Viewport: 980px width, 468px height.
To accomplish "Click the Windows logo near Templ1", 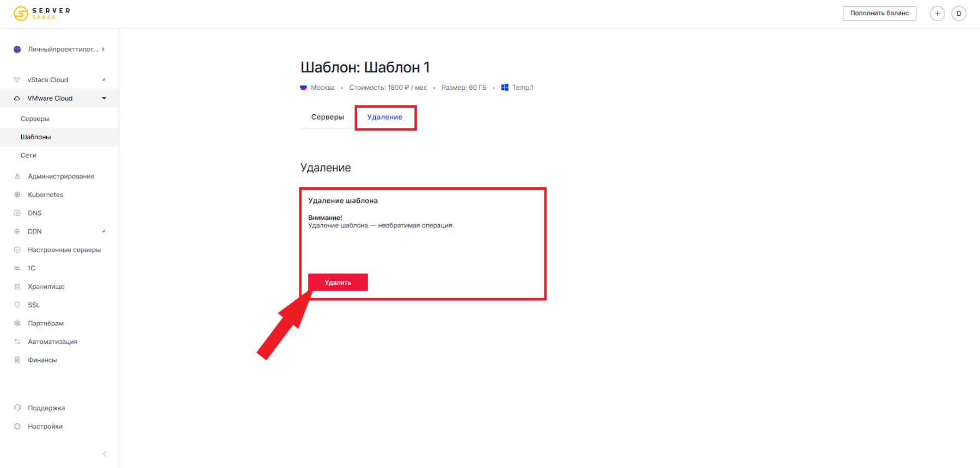I will click(505, 88).
